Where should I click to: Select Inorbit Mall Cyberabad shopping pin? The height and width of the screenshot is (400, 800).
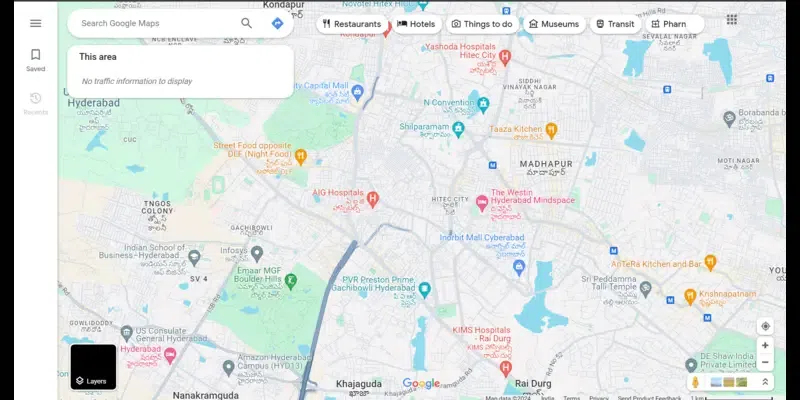click(x=519, y=267)
